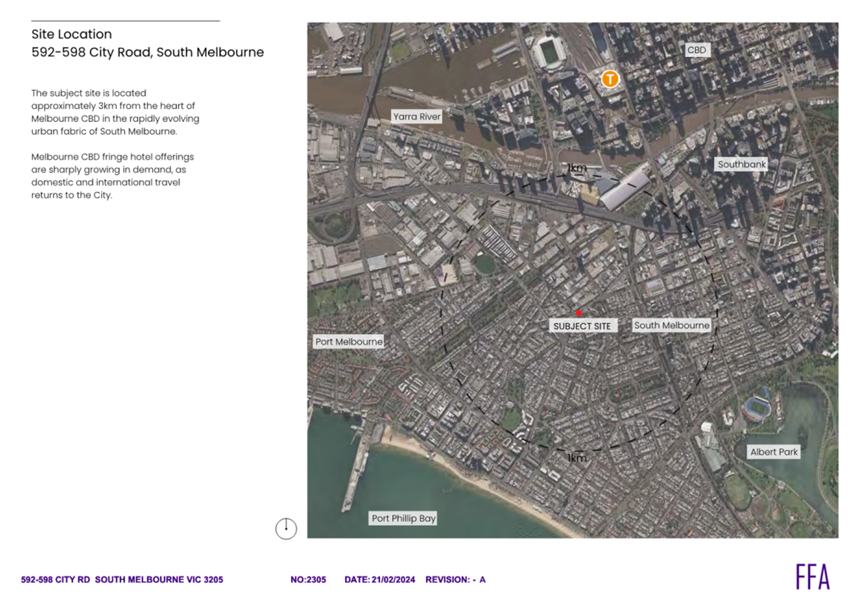
Task: Click the footer address 592-598 CITY RD
Action: tap(122, 580)
